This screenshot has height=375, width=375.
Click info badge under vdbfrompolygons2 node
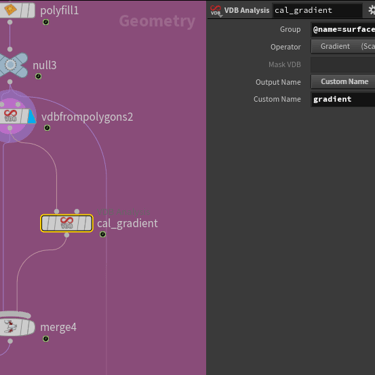click(x=47, y=128)
